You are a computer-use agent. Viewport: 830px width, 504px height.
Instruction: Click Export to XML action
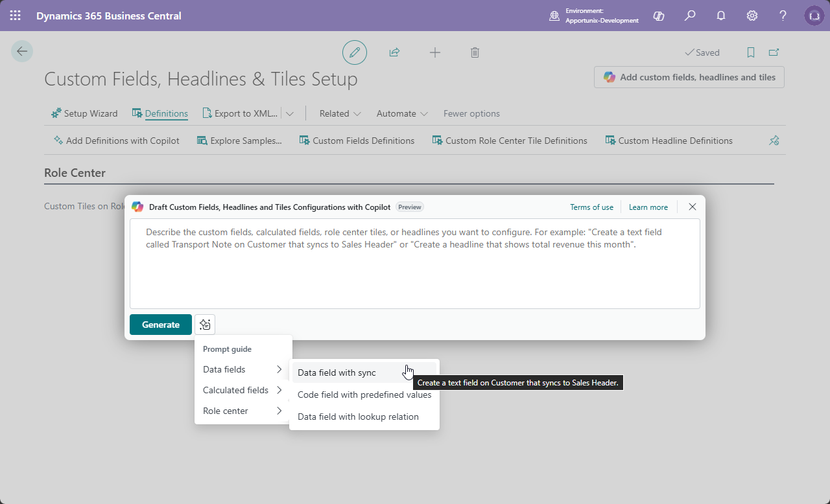240,113
